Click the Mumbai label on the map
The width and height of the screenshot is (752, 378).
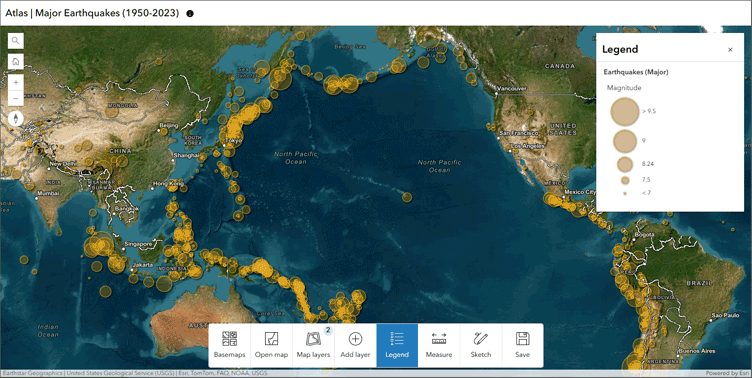pos(48,193)
